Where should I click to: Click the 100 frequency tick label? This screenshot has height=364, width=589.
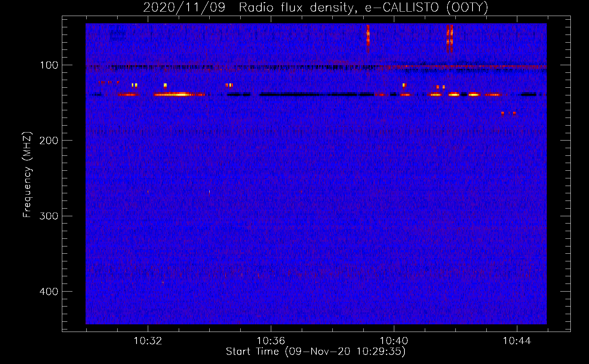[x=49, y=65]
